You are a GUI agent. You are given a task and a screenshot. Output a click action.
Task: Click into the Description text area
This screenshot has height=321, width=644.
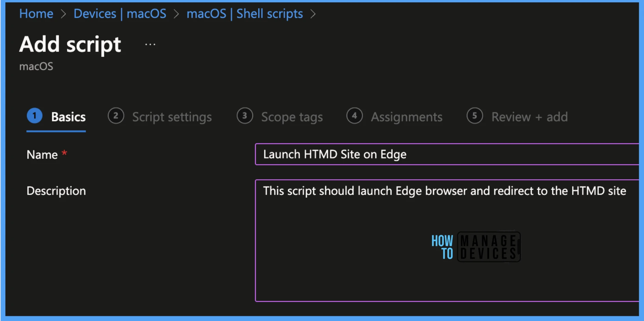(447, 241)
